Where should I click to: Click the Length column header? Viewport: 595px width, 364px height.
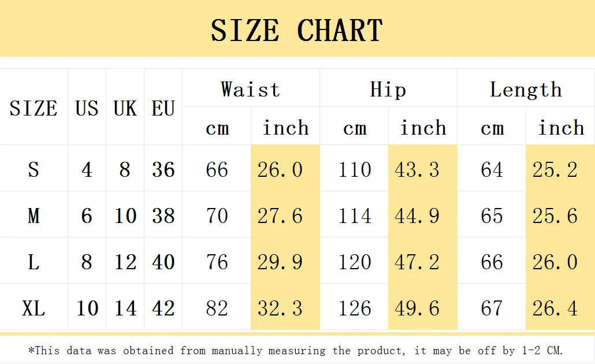tap(526, 90)
